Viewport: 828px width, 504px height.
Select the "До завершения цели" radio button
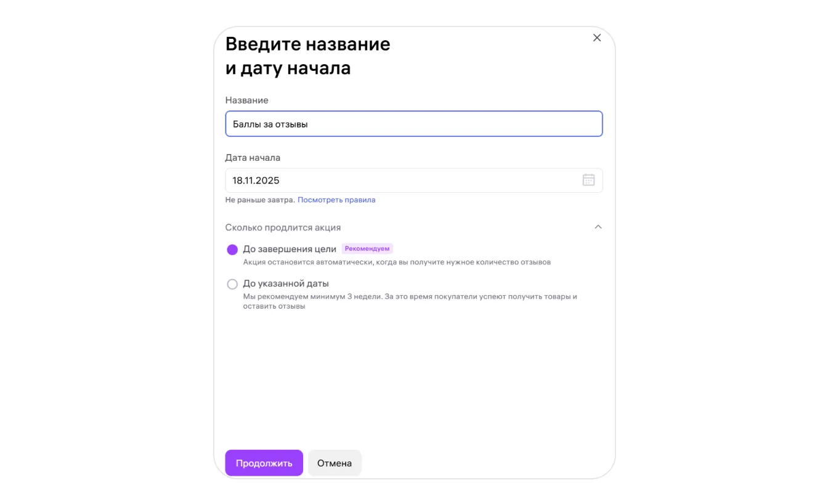pos(232,250)
